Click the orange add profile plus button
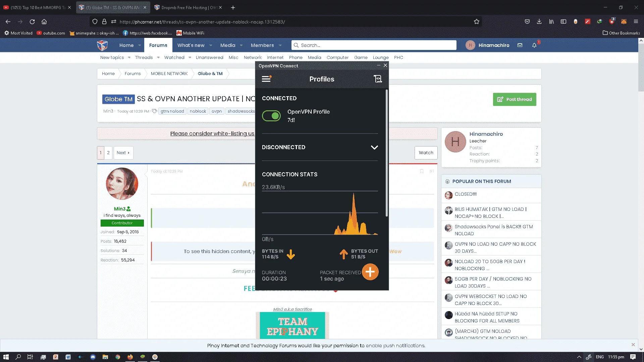 (x=370, y=272)
